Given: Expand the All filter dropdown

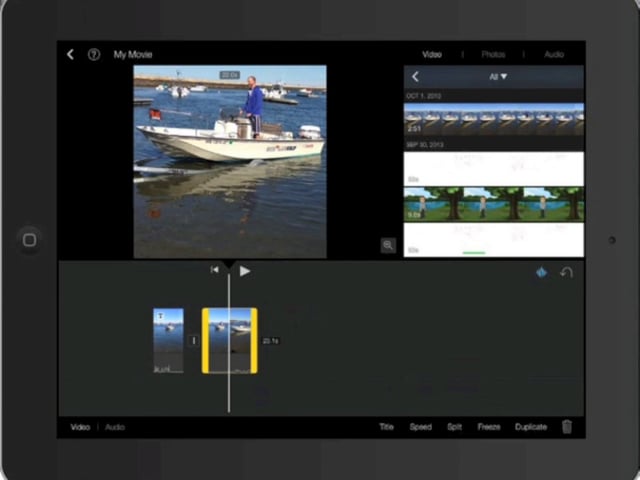Looking at the screenshot, I should (x=498, y=76).
